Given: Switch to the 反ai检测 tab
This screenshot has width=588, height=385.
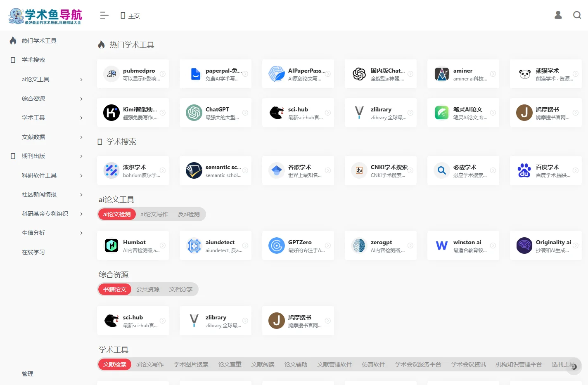Looking at the screenshot, I should [x=189, y=214].
